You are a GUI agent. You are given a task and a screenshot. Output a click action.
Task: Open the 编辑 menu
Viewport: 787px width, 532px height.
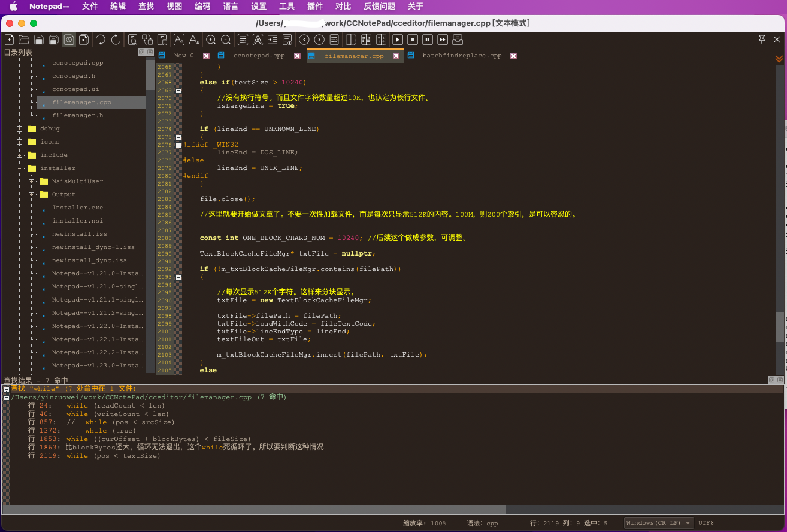[x=119, y=7]
